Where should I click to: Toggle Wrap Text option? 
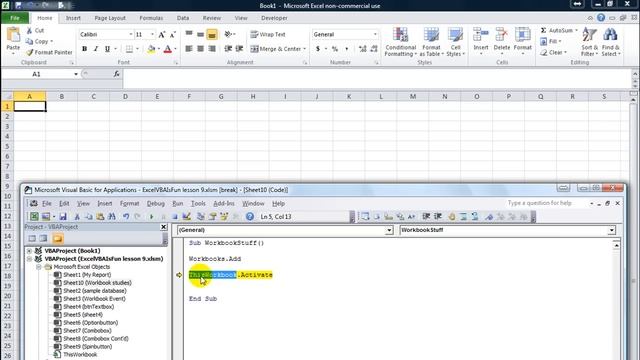(x=268, y=34)
